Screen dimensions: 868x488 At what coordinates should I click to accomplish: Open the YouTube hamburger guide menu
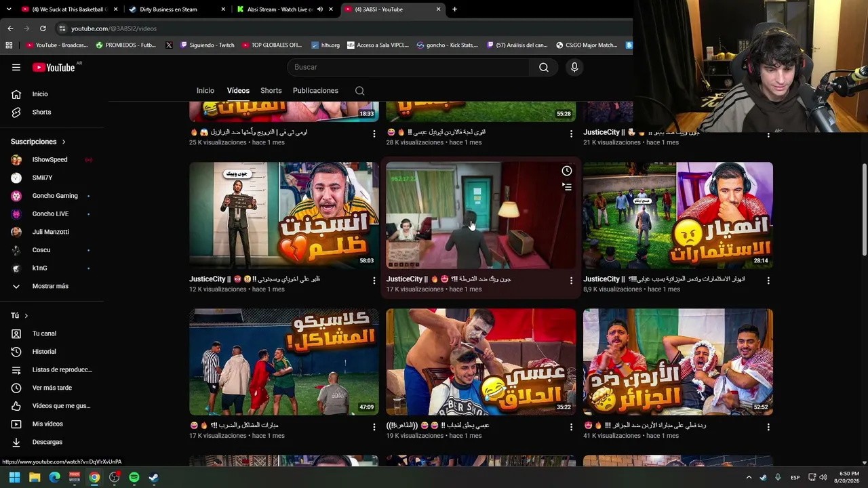tap(16, 67)
